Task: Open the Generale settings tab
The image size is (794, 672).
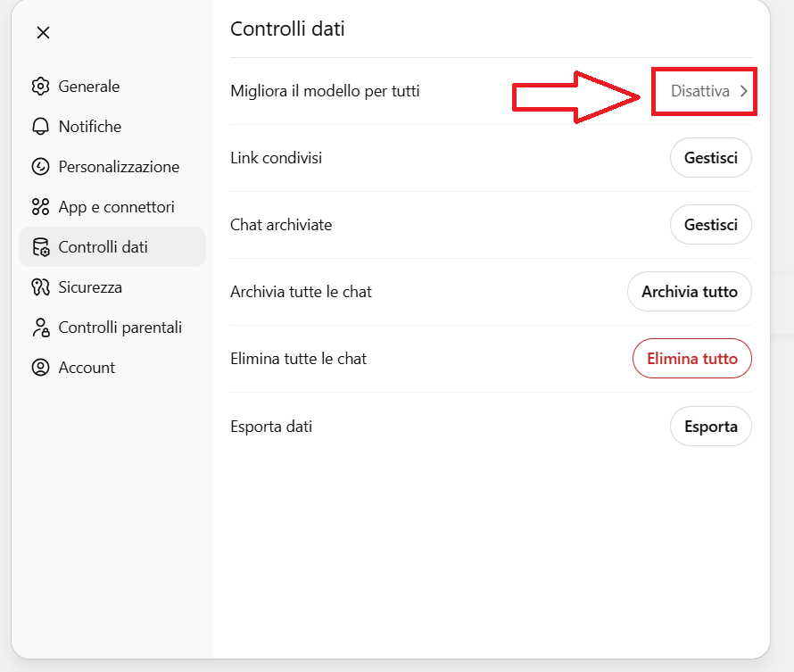Action: tap(89, 87)
